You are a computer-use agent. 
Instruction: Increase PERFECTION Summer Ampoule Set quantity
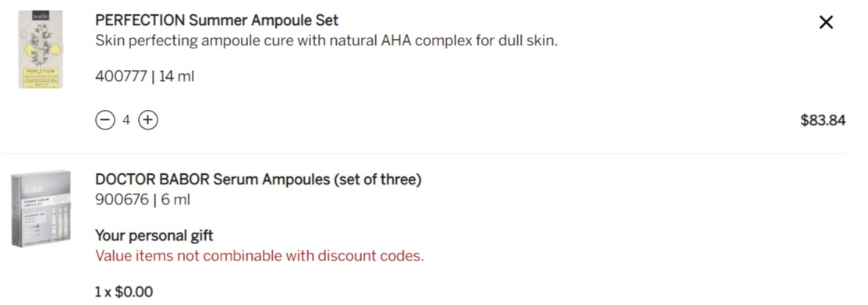pos(148,120)
